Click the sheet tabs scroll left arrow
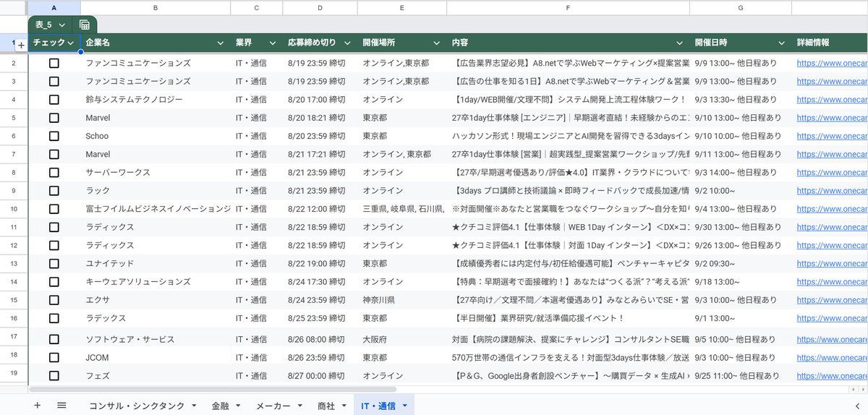 click(x=857, y=406)
